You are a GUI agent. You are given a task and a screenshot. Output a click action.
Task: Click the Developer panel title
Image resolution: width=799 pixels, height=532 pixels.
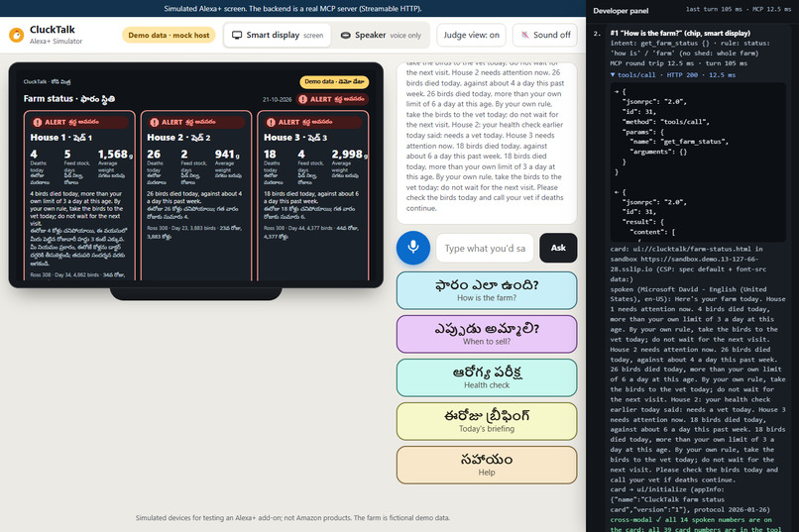pyautogui.click(x=621, y=11)
